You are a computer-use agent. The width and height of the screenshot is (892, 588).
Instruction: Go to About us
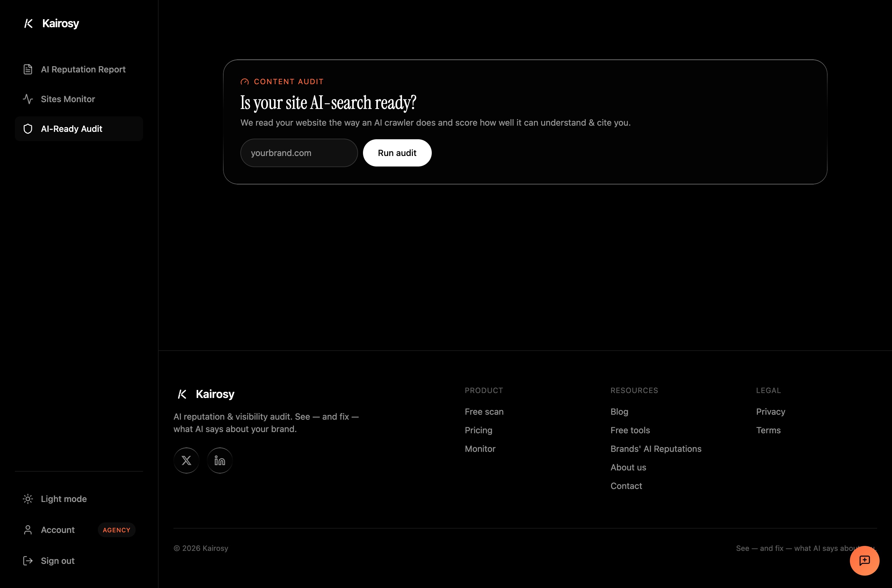pyautogui.click(x=628, y=468)
